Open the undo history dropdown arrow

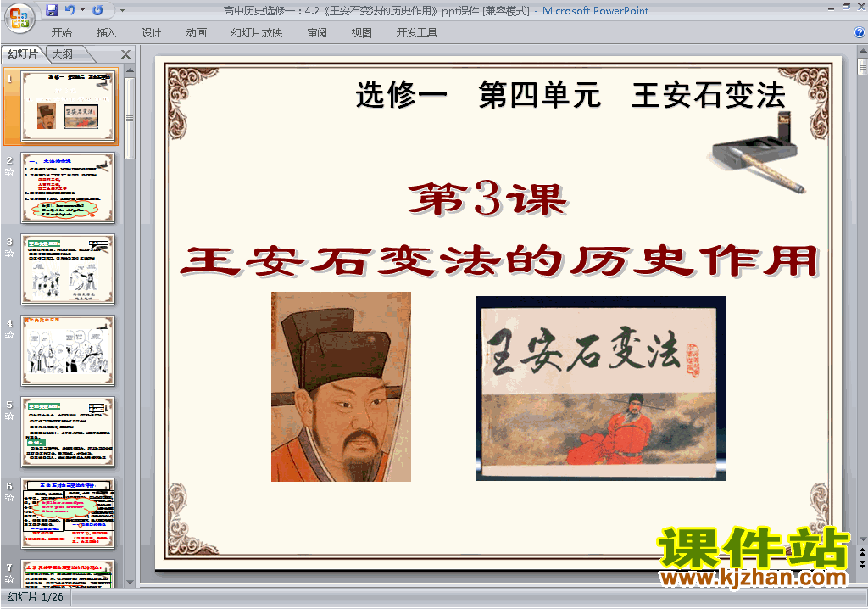click(82, 10)
